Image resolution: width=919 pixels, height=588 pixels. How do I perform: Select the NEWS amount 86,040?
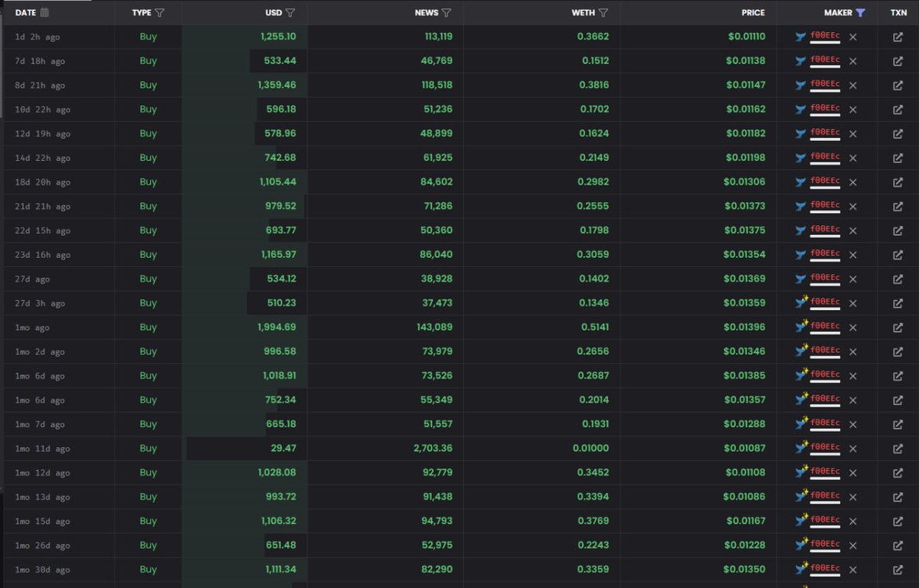coord(437,255)
